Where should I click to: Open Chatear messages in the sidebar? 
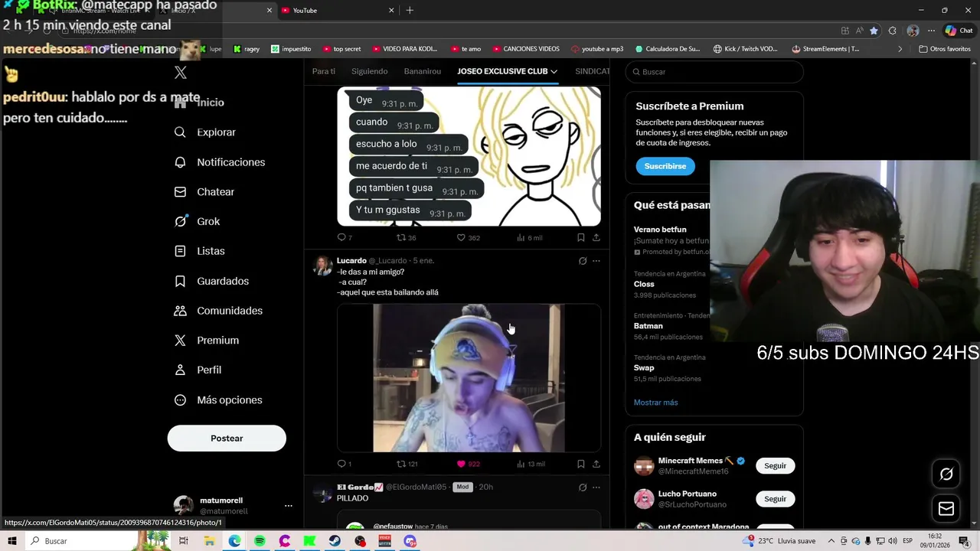[x=204, y=192]
